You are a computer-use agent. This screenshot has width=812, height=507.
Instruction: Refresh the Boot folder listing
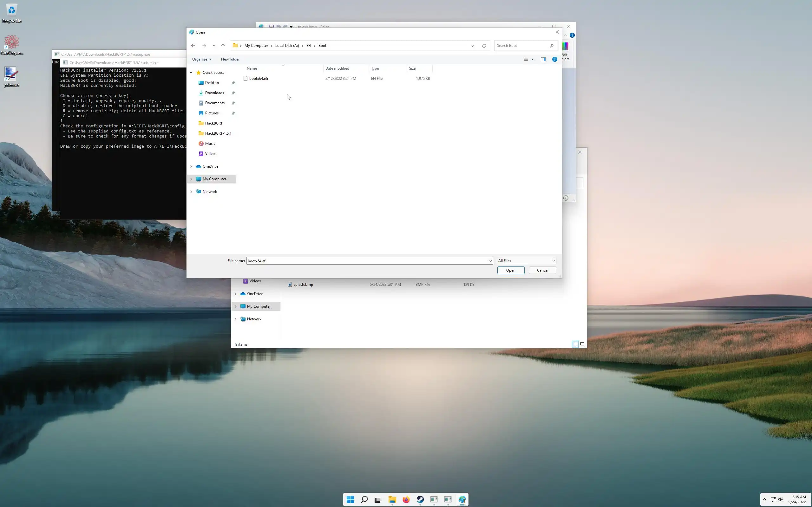pyautogui.click(x=484, y=46)
